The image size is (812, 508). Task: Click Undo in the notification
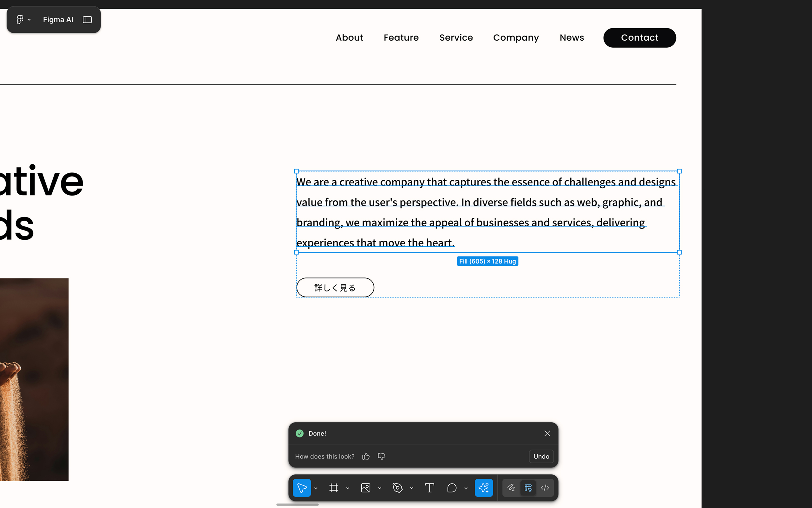(x=541, y=456)
